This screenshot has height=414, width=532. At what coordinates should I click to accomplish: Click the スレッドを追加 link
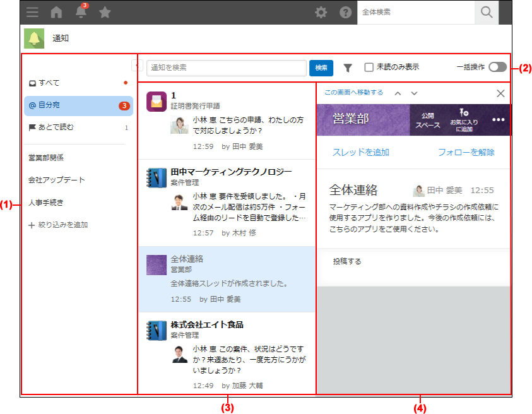coord(360,152)
